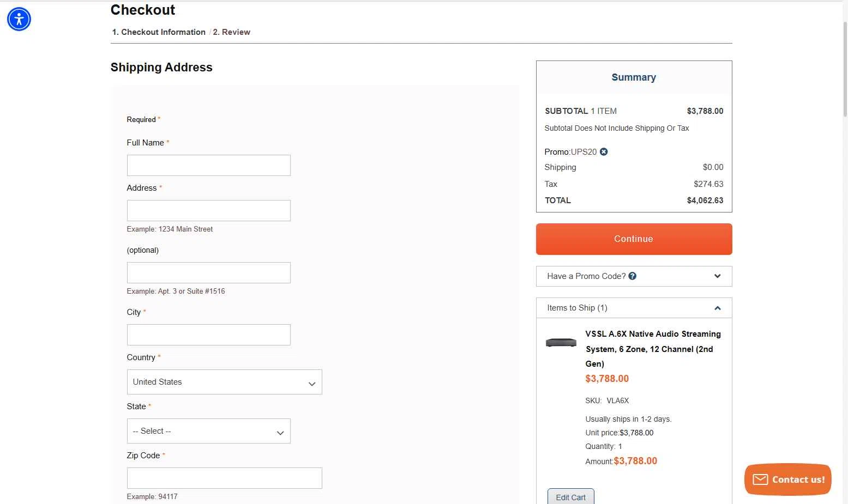Open the VSSL A.6X product title link
The height and width of the screenshot is (504, 848).
(653, 349)
